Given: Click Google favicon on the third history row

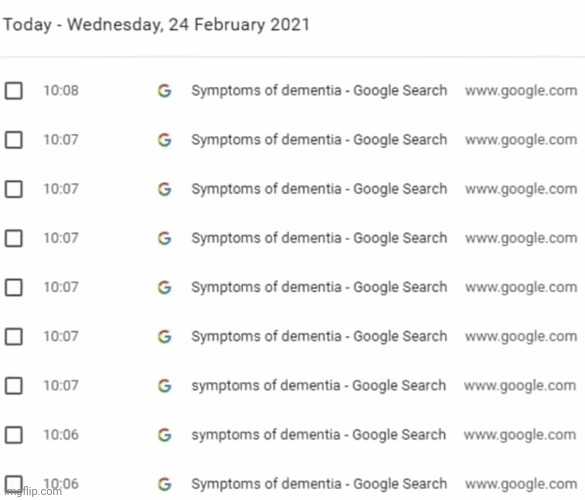Looking at the screenshot, I should click(165, 189).
